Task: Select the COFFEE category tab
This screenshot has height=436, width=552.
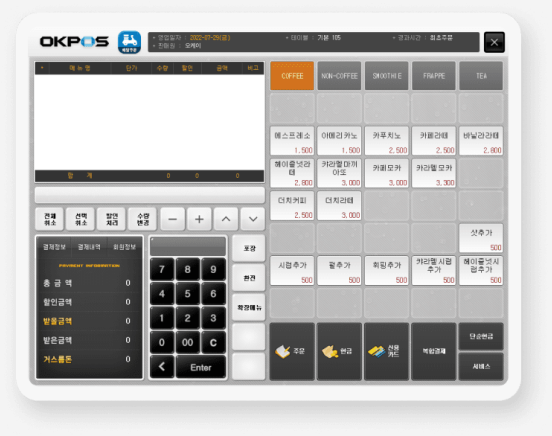Action: click(x=292, y=76)
